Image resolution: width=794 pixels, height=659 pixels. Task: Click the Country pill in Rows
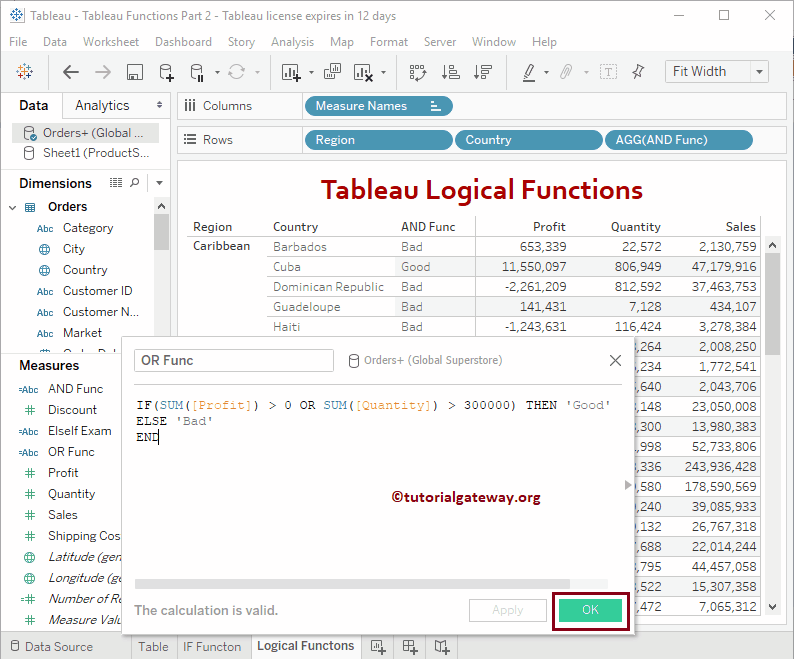(529, 140)
